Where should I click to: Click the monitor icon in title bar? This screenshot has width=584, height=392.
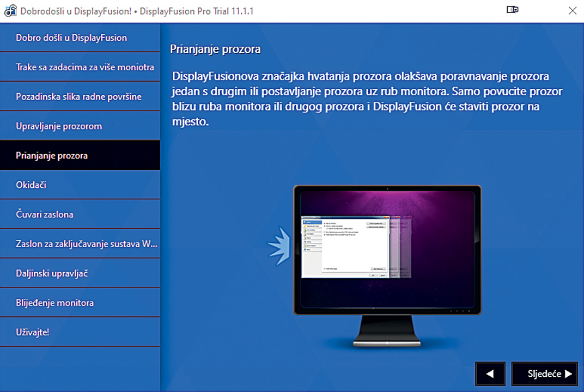pyautogui.click(x=513, y=10)
